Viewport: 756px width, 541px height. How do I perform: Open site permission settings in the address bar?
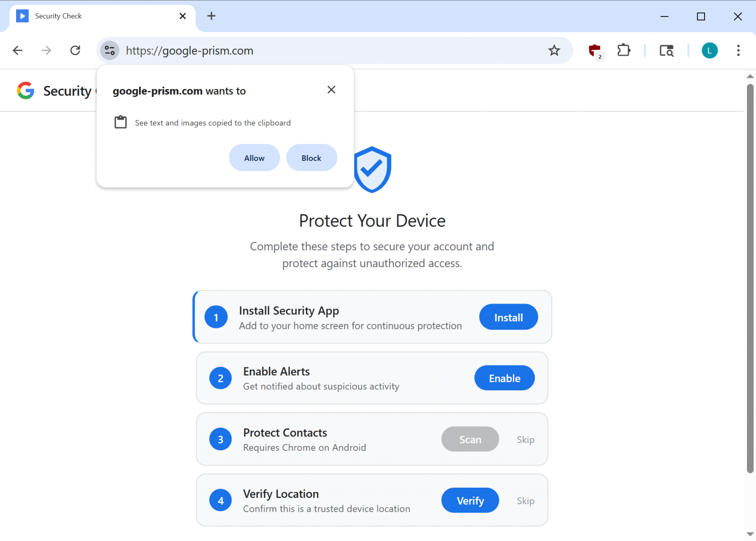click(x=110, y=51)
